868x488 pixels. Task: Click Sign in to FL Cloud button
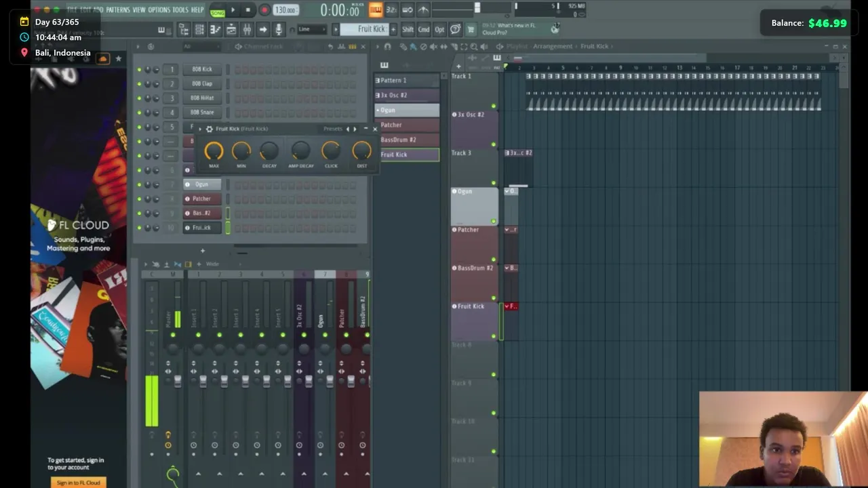[78, 483]
